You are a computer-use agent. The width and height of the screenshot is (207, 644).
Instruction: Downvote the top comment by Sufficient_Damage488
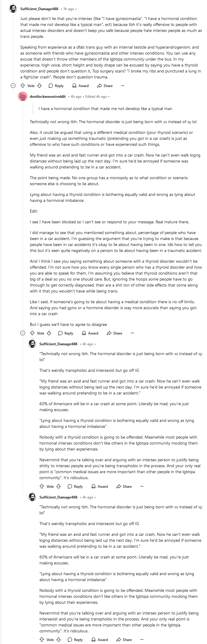pyautogui.click(x=39, y=86)
